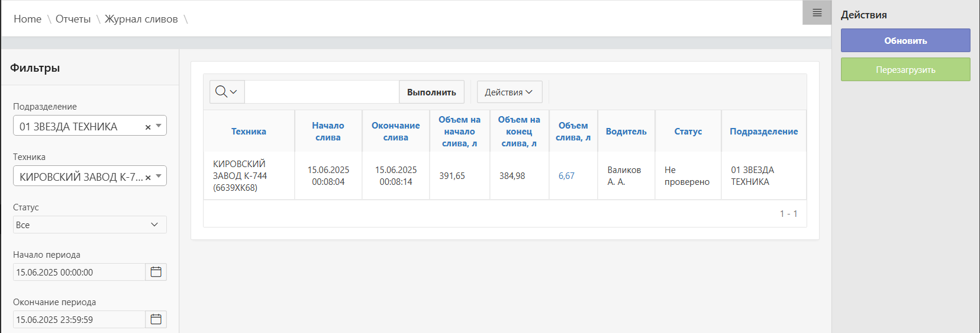Go to Home breadcrumb
Image resolution: width=980 pixels, height=333 pixels.
27,19
